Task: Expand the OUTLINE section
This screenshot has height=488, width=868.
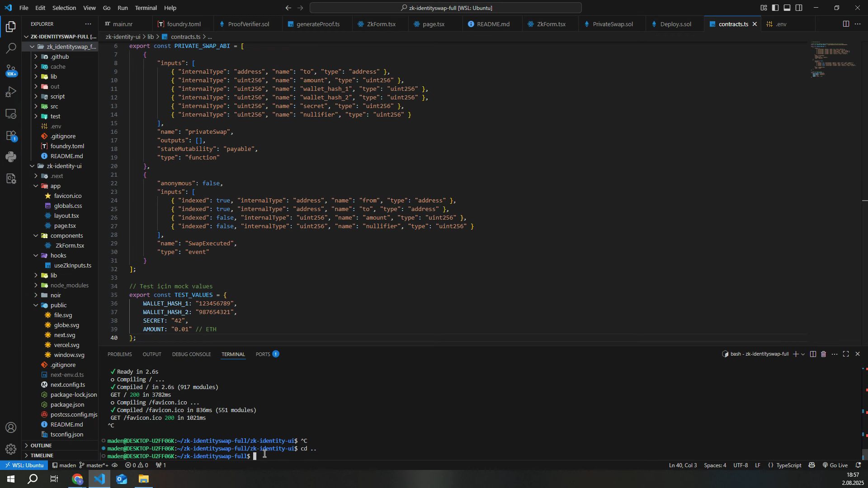Action: pos(41,446)
